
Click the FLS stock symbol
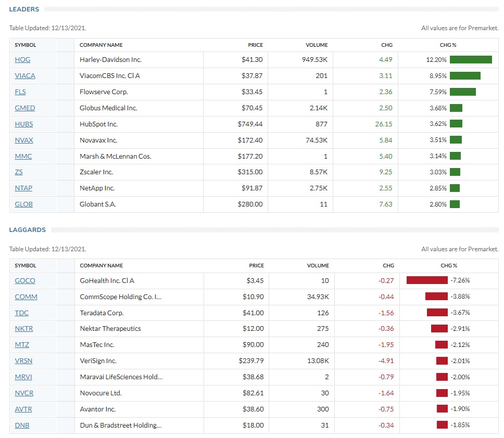(20, 92)
